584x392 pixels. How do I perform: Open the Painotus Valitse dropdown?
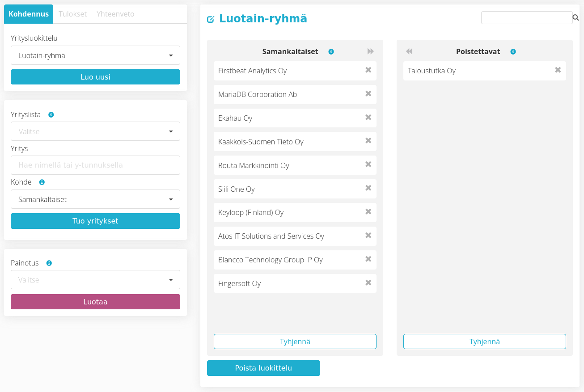point(95,280)
